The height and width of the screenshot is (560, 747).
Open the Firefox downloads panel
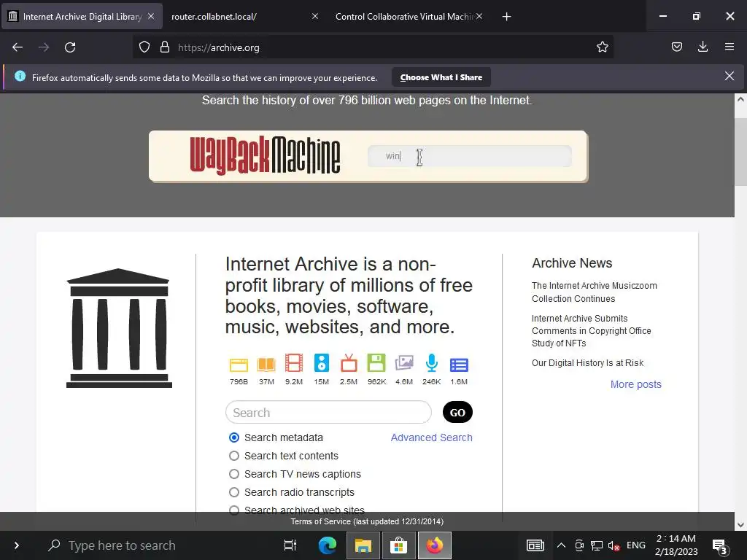click(x=703, y=47)
